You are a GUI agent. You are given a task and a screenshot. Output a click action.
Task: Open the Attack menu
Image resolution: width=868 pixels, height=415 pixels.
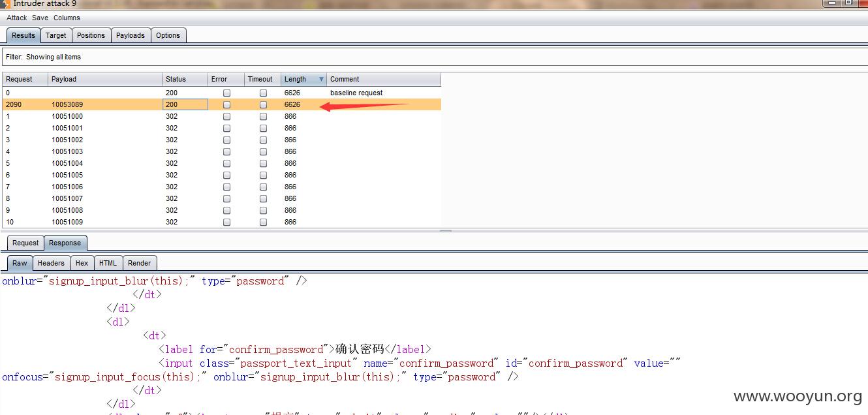(16, 18)
